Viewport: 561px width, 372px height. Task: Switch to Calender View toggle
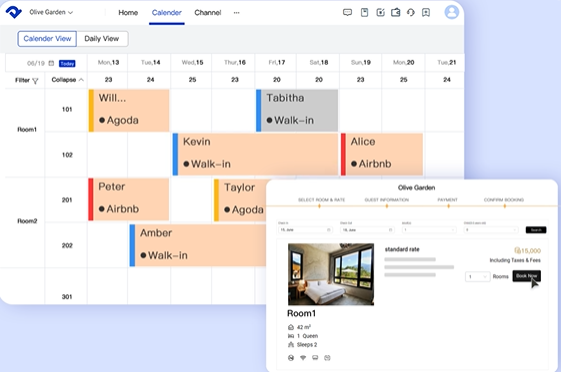[x=47, y=39]
